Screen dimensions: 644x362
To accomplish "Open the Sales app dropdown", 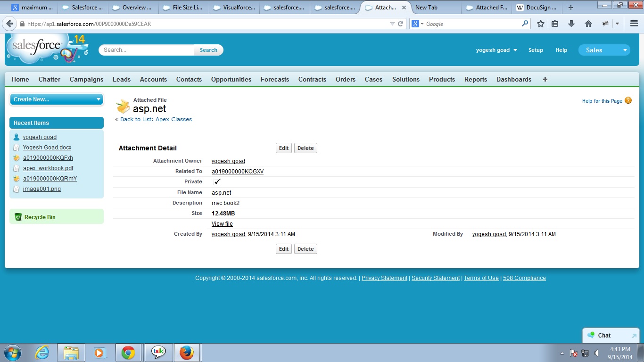I will [604, 50].
